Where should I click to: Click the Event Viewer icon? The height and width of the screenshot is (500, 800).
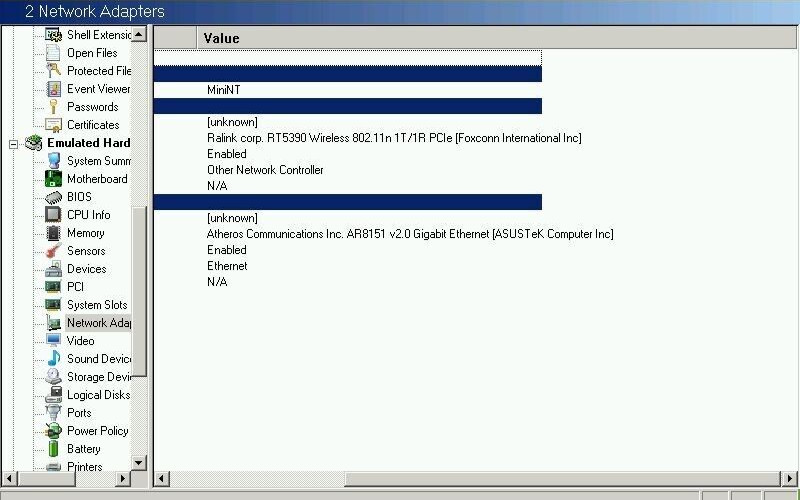[53, 89]
